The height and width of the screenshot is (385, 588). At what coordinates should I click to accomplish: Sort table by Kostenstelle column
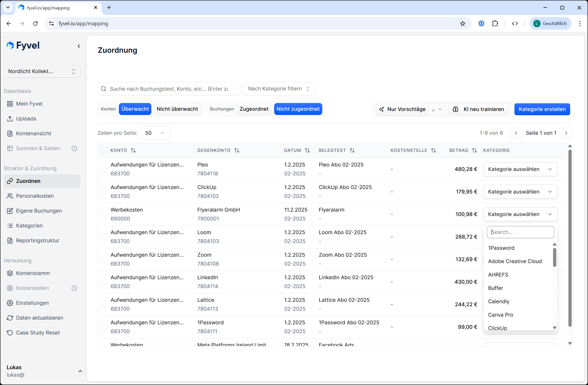[433, 150]
